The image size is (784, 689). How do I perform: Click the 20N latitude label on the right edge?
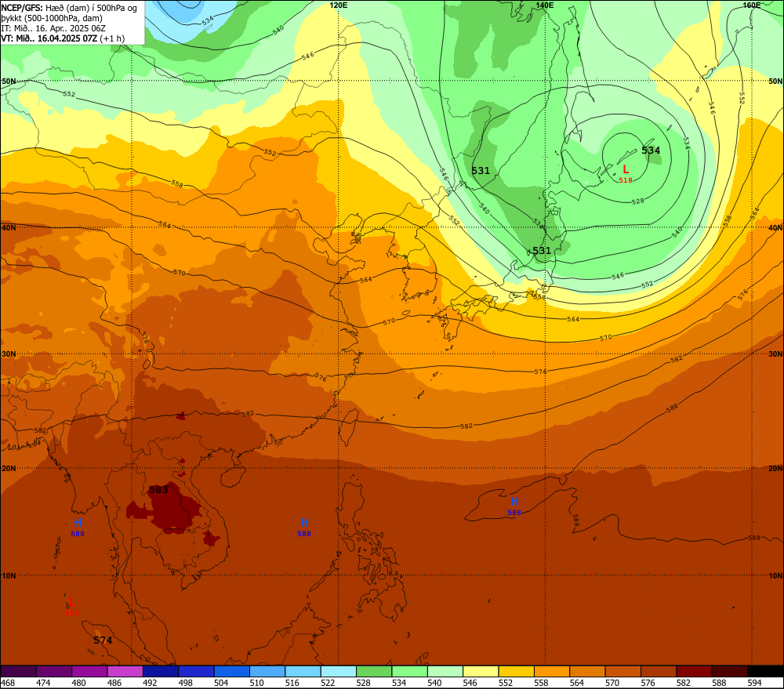click(x=775, y=469)
